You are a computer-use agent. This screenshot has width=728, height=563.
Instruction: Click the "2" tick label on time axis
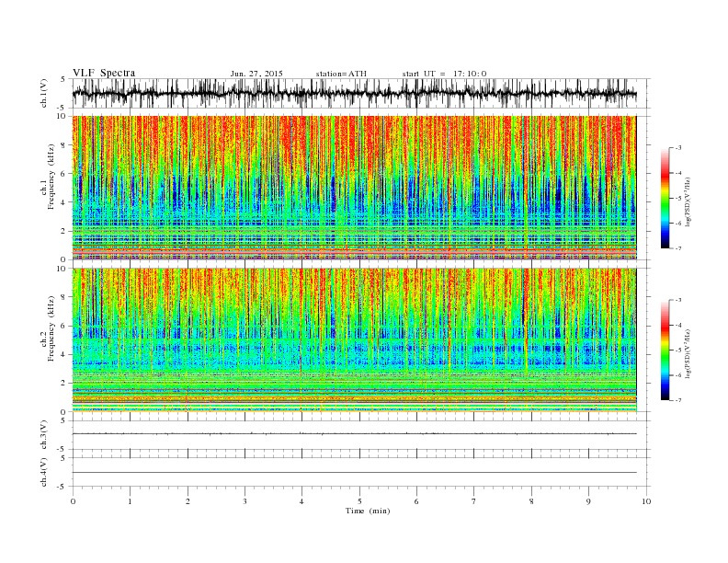click(188, 501)
